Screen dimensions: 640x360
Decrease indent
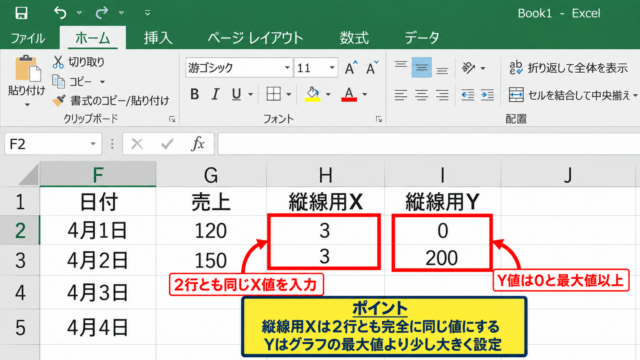pyautogui.click(x=468, y=95)
